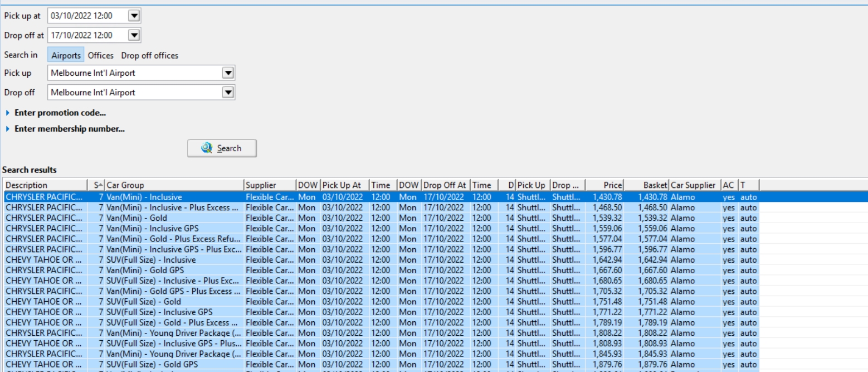Sort by Pick Up At column header

pyautogui.click(x=344, y=185)
